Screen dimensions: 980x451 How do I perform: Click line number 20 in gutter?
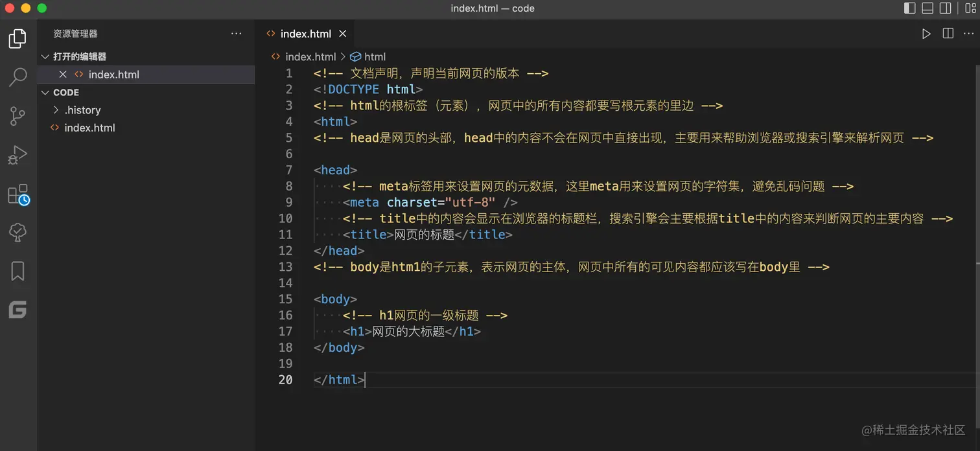pyautogui.click(x=285, y=380)
